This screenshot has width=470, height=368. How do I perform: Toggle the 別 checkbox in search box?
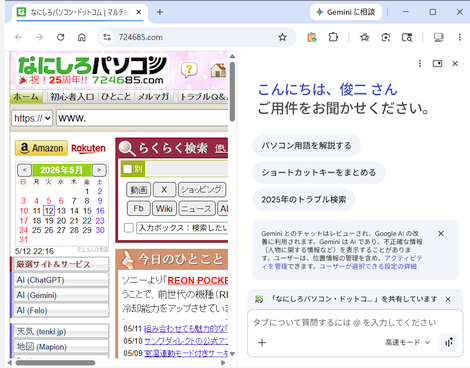128,169
